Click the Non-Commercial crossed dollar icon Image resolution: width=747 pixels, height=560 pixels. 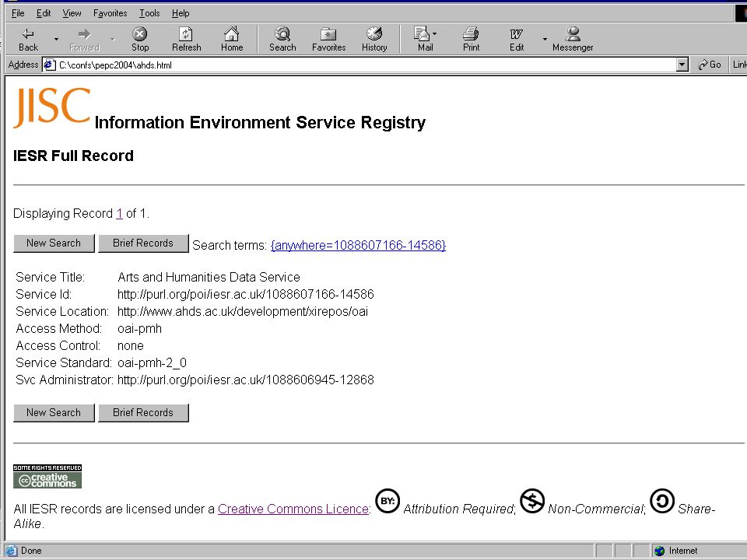coord(532,501)
